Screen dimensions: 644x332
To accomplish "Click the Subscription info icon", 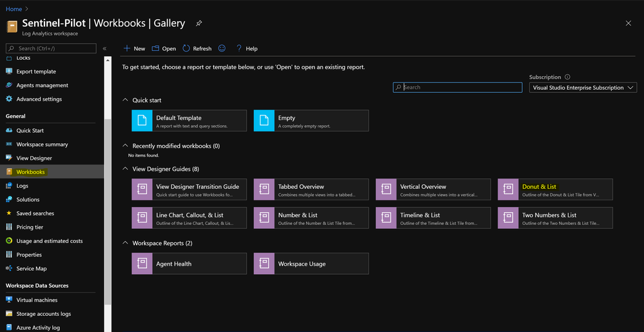I will [567, 77].
